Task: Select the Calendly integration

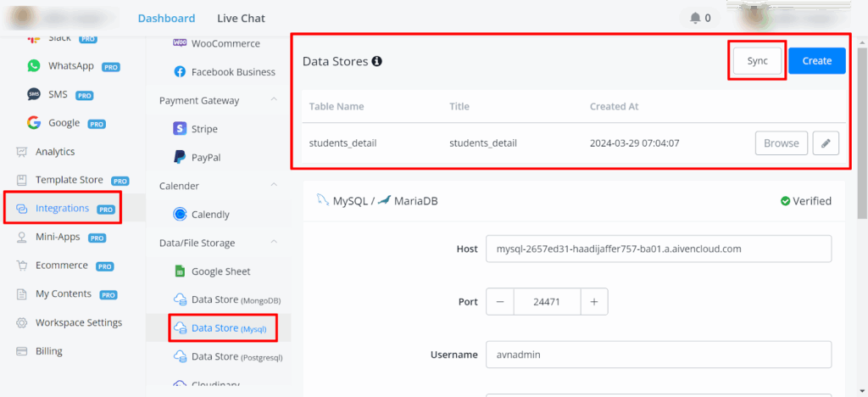Action: (x=209, y=215)
